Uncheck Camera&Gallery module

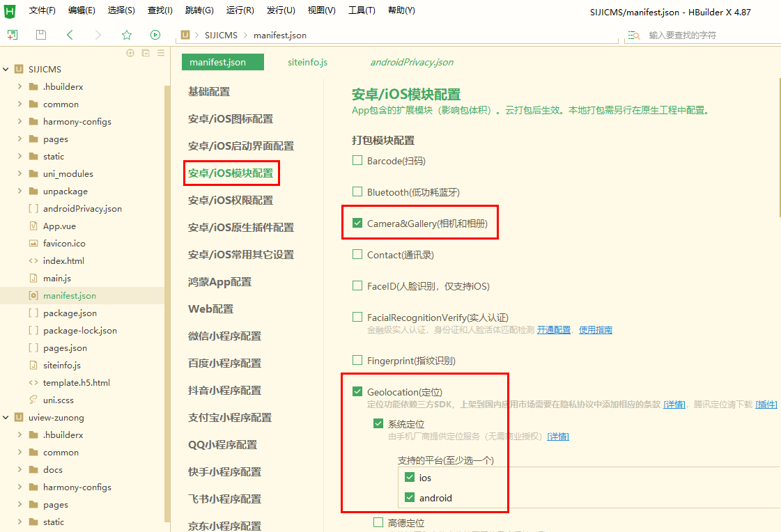click(x=357, y=223)
